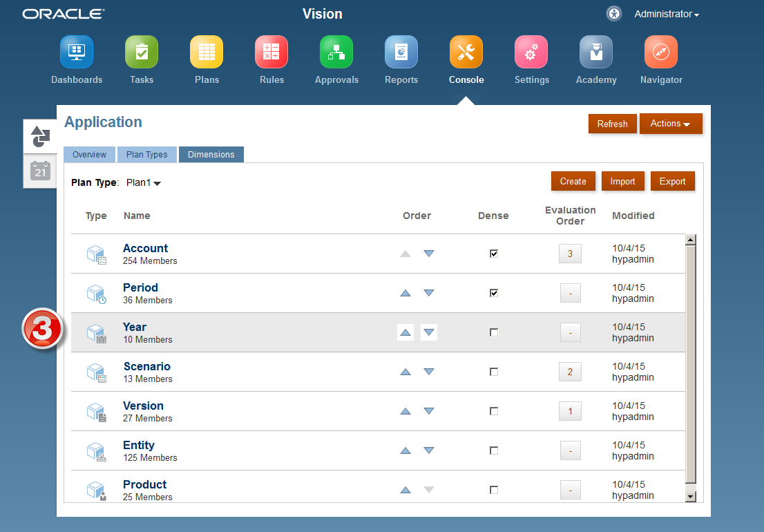Viewport: 764px width, 532px height.
Task: Move Period down in order
Action: coord(429,293)
